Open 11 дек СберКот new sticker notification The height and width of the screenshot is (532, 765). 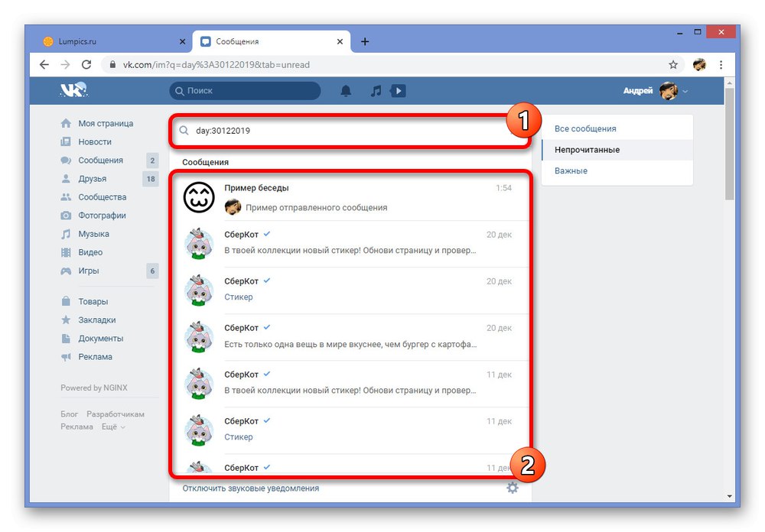[350, 384]
